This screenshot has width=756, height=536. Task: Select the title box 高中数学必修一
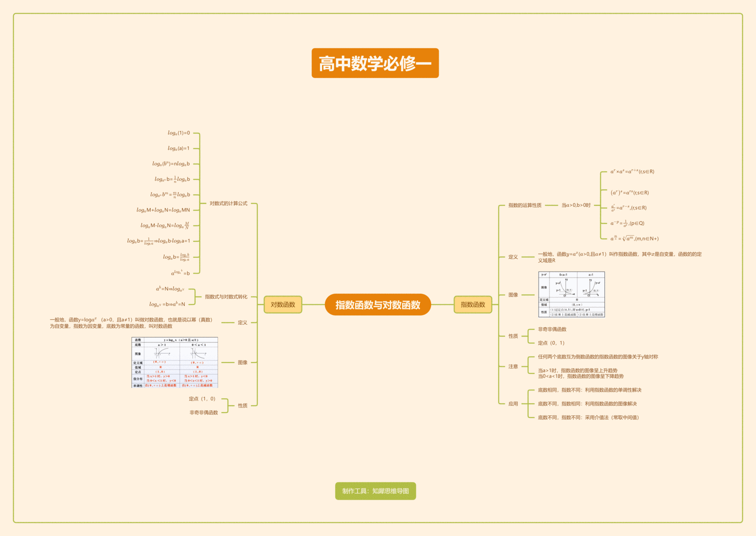375,63
